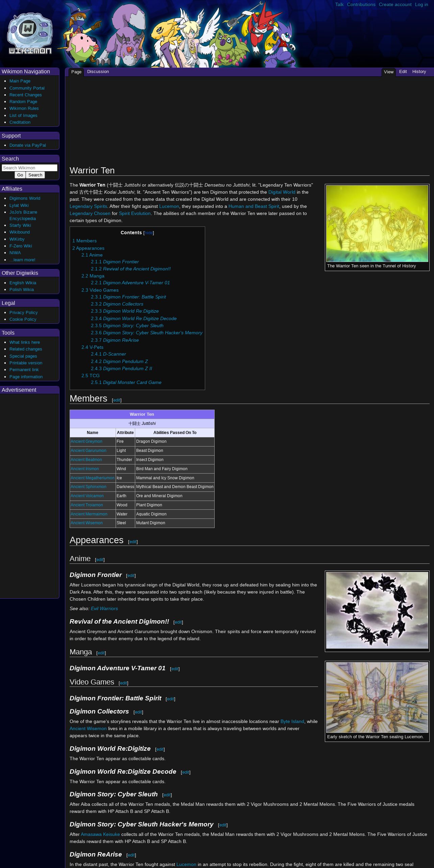Screen dimensions: 434x868
Task: Open Page information link
Action: 26,377
